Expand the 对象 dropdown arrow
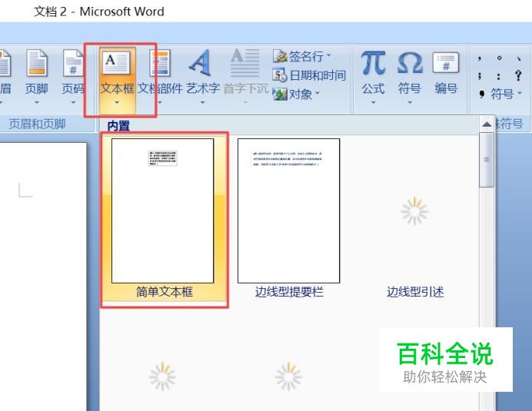 [x=318, y=93]
